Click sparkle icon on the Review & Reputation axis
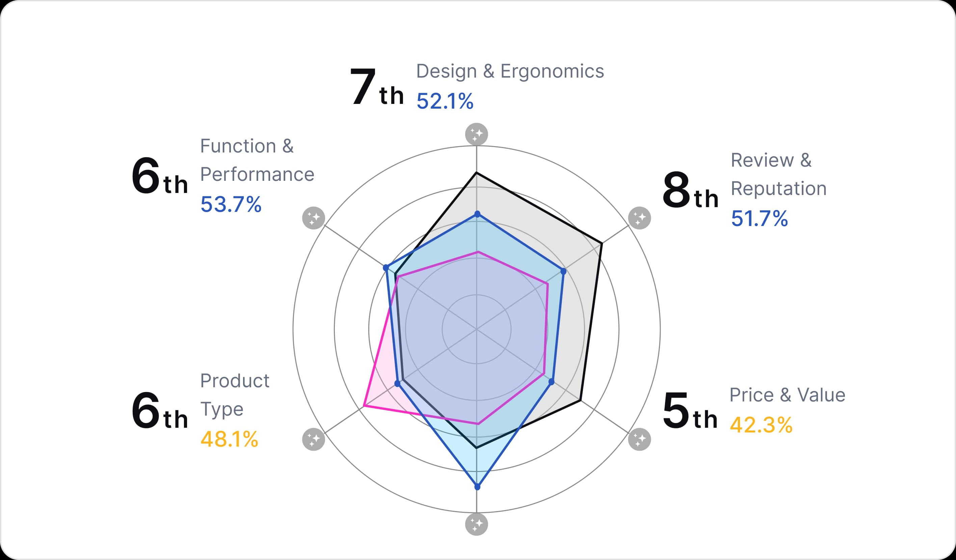This screenshot has height=560, width=956. [640, 218]
